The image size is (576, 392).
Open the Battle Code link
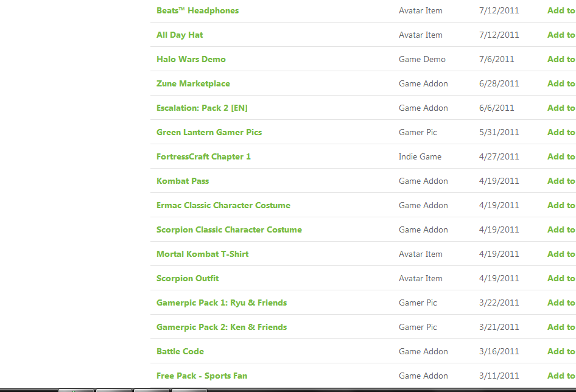tap(180, 352)
